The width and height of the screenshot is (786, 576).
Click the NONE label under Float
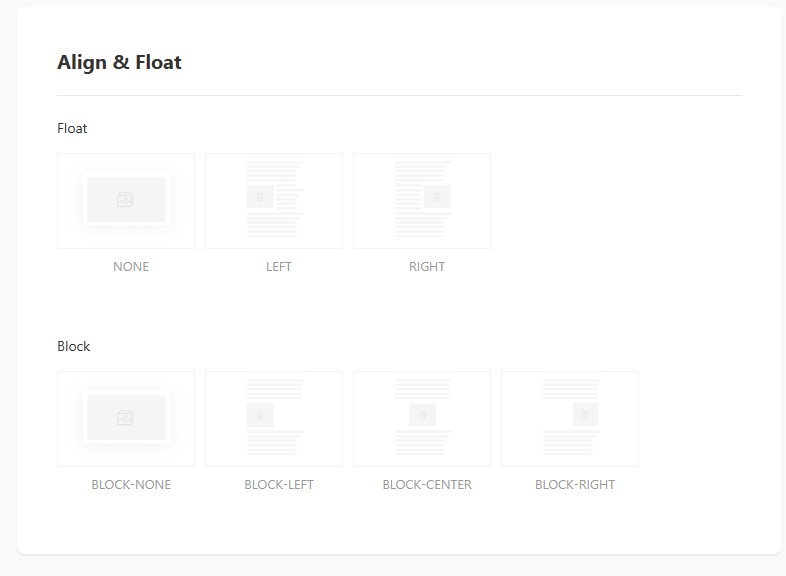tap(131, 267)
